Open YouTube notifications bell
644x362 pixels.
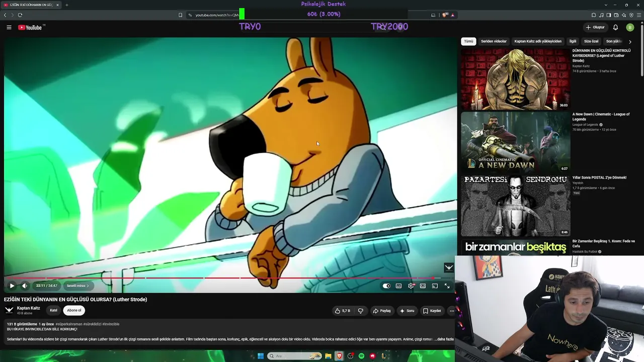615,27
